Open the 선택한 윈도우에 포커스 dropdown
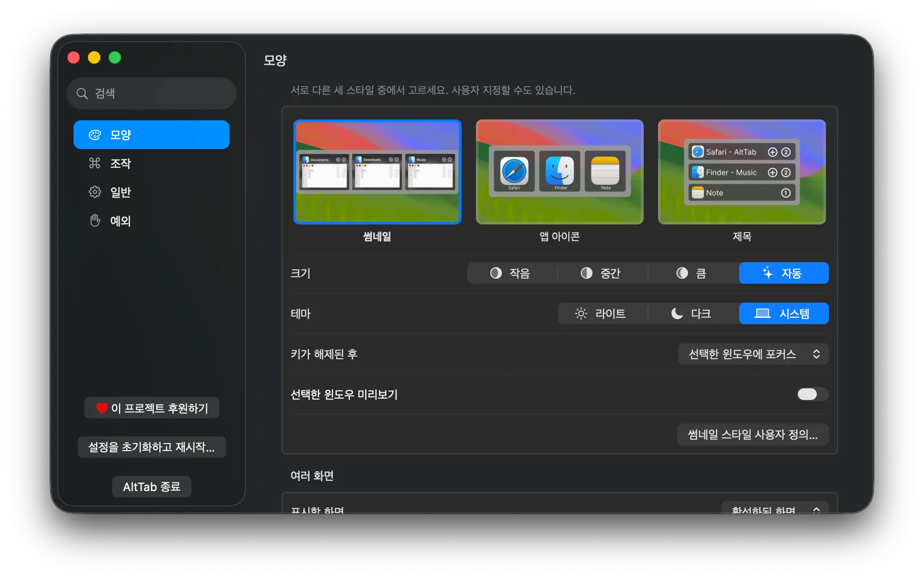The height and width of the screenshot is (580, 924). 754,354
